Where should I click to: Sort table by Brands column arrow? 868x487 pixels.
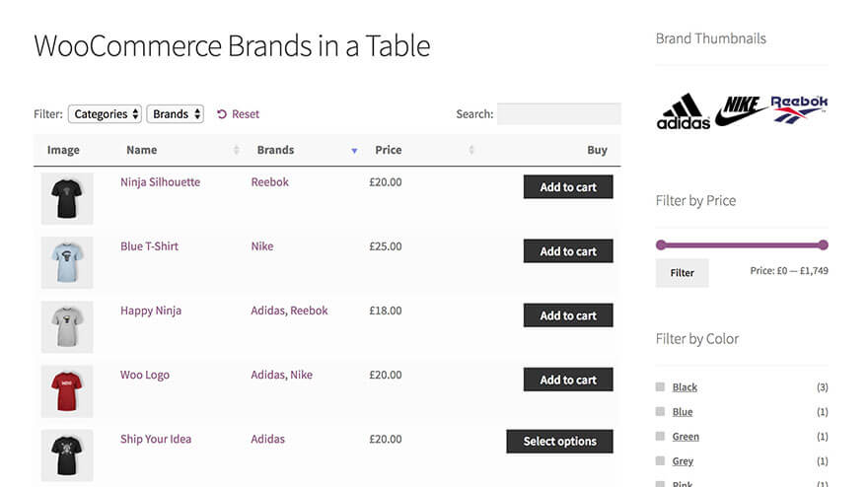tap(354, 151)
